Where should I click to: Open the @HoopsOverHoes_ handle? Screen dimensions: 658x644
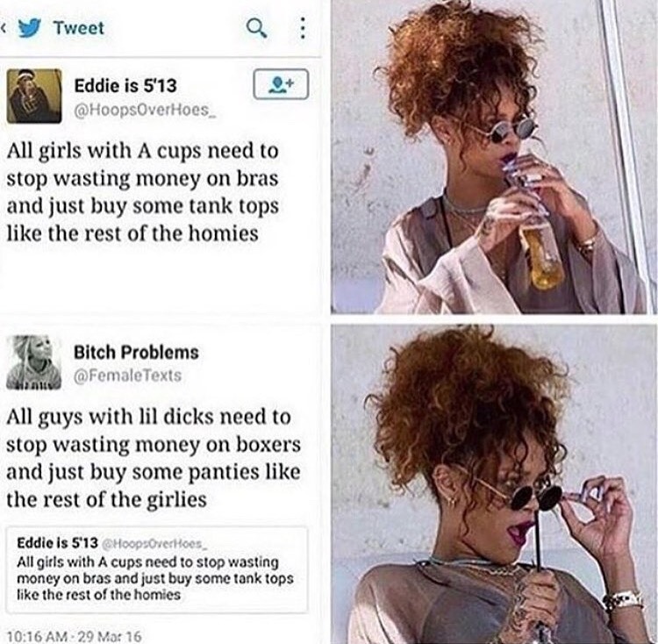coord(145,110)
